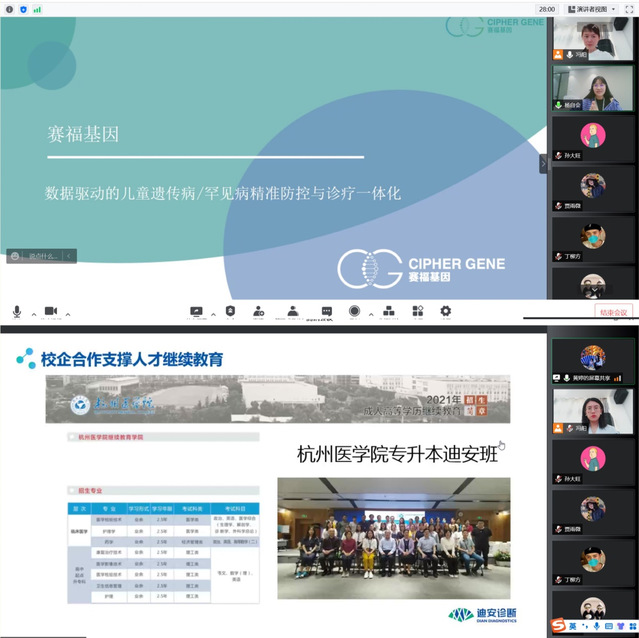This screenshot has height=638, width=639.
Task: Mute the microphone in meeting toolbar
Action: click(17, 312)
